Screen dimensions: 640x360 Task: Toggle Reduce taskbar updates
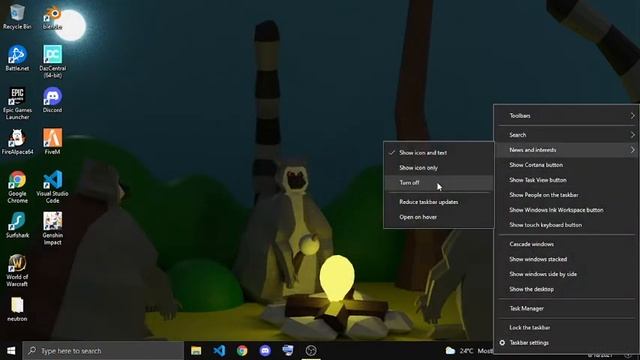[x=439, y=202]
